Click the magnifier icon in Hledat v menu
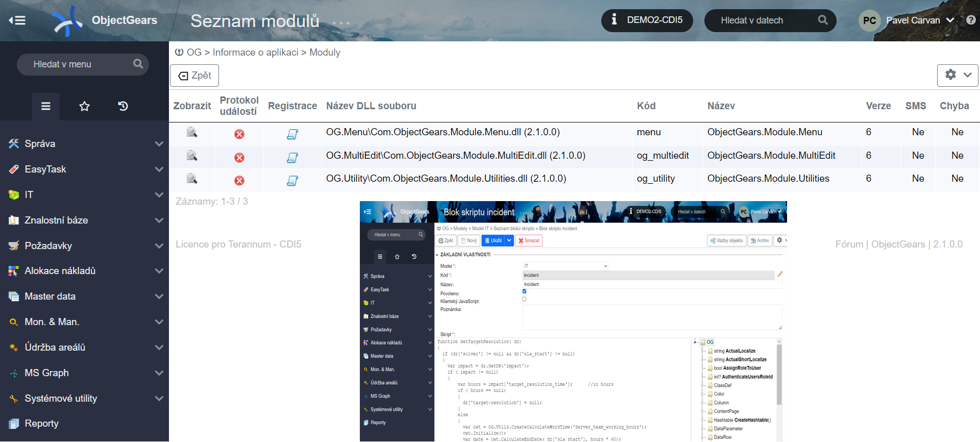The width and height of the screenshot is (980, 442). (138, 64)
